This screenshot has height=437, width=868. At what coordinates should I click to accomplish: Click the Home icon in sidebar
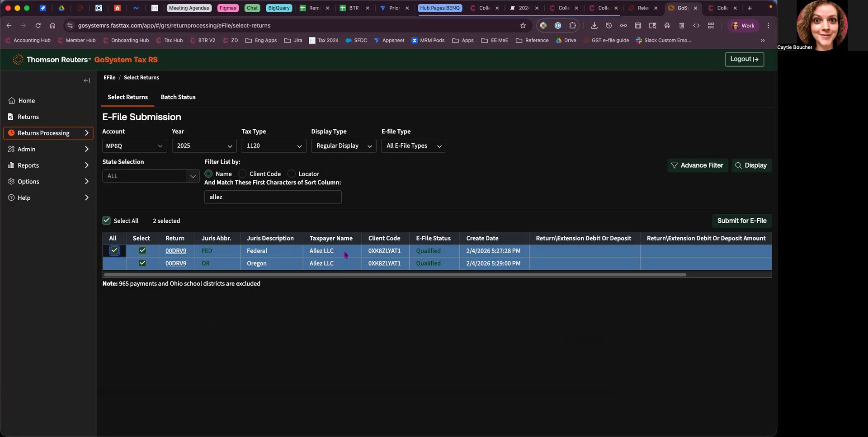12,100
